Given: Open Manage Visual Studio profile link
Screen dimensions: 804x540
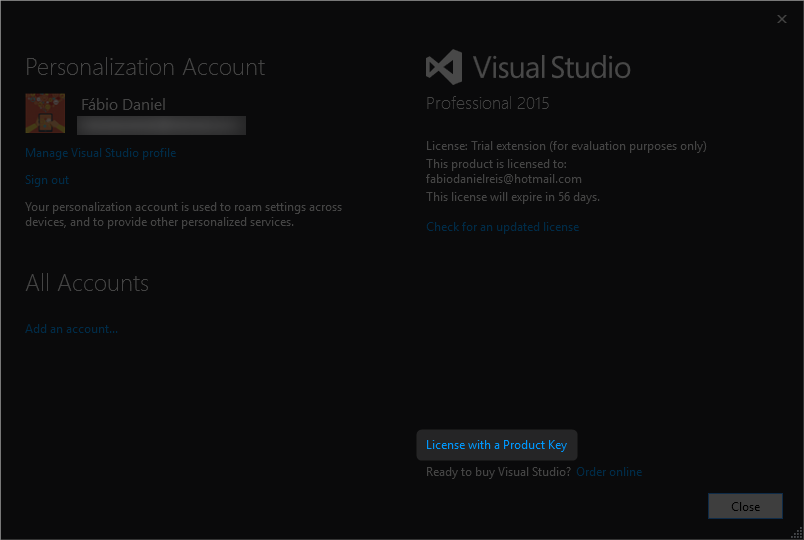Looking at the screenshot, I should click(x=100, y=153).
